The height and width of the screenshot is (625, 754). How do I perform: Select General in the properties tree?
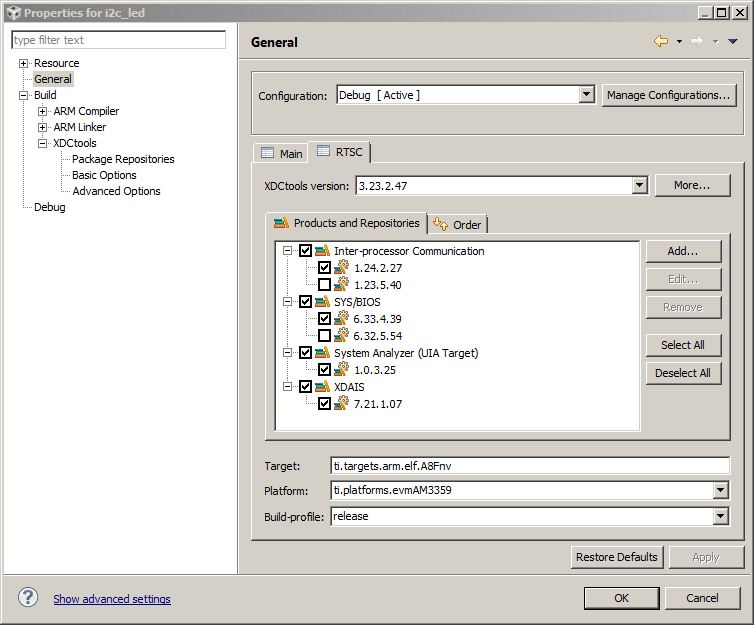52,79
